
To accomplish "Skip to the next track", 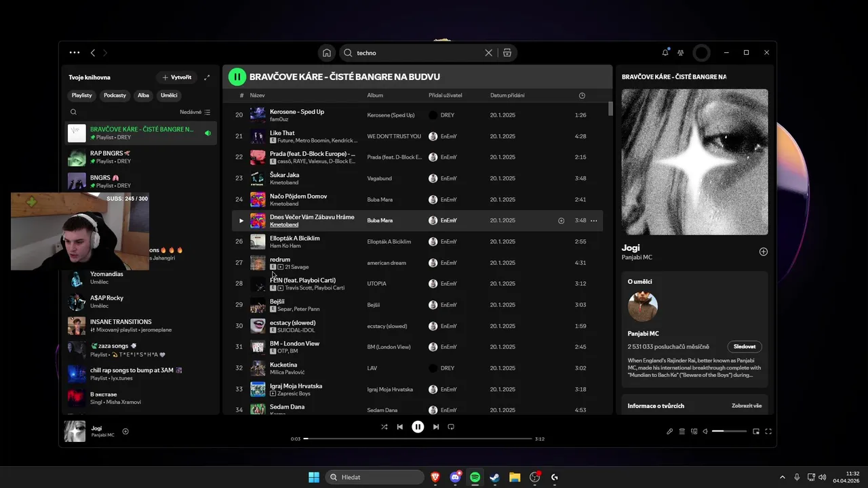I will (436, 427).
